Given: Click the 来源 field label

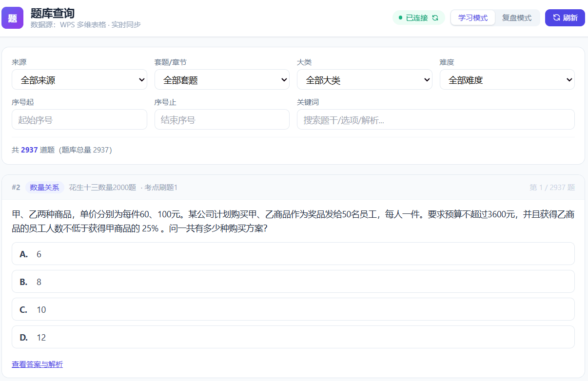Looking at the screenshot, I should [x=19, y=62].
